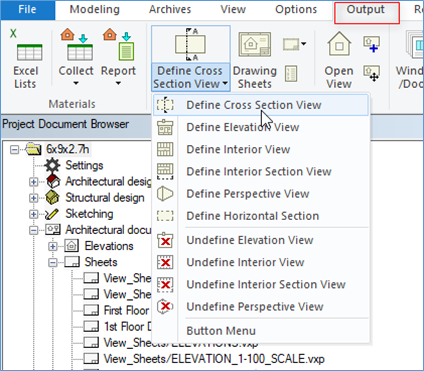
Task: Click the Settings gear in project tree
Action: pos(53,165)
